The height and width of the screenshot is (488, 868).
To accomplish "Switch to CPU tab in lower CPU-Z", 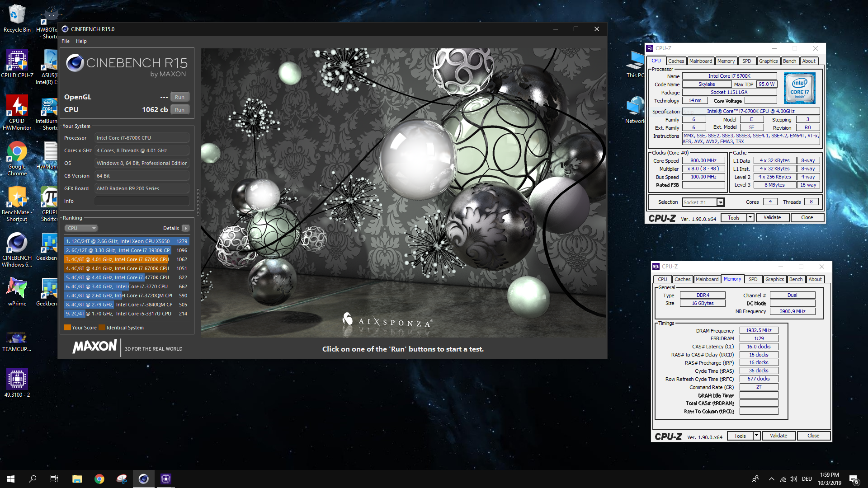I will 663,279.
